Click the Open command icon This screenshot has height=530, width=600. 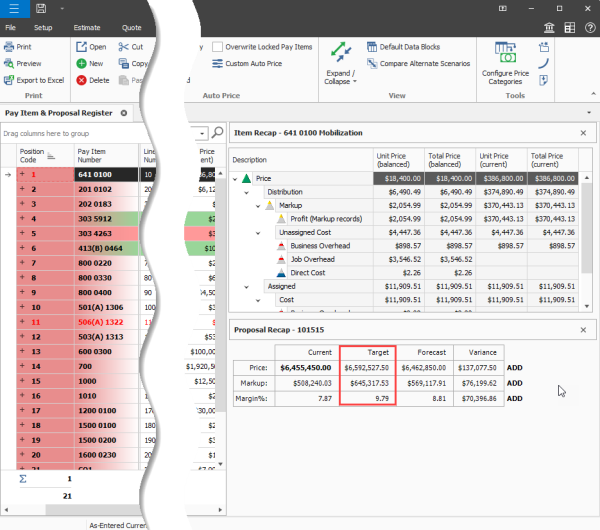[81, 47]
